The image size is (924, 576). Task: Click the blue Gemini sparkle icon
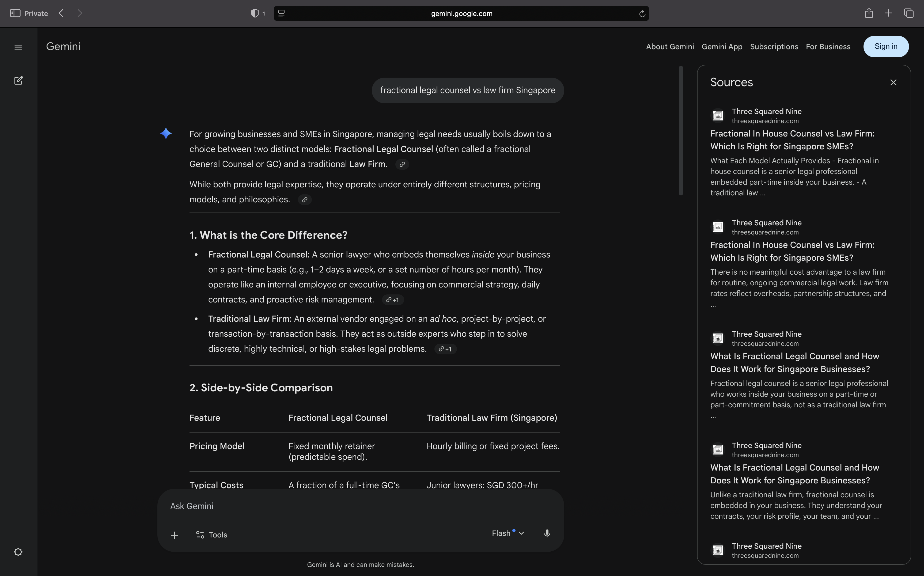166,133
